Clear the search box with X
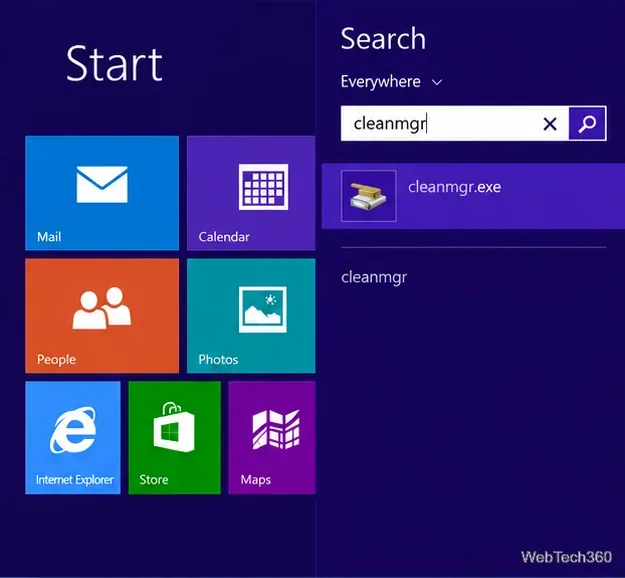The height and width of the screenshot is (578, 625). click(x=550, y=124)
